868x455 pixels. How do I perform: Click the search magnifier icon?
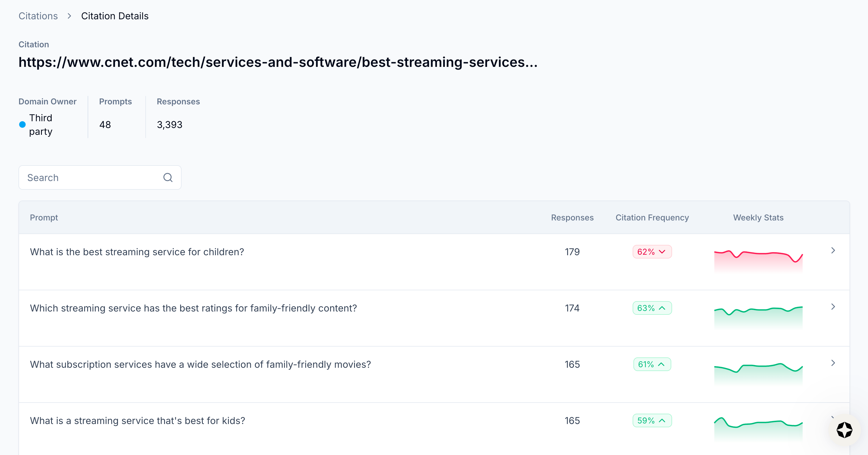tap(168, 177)
